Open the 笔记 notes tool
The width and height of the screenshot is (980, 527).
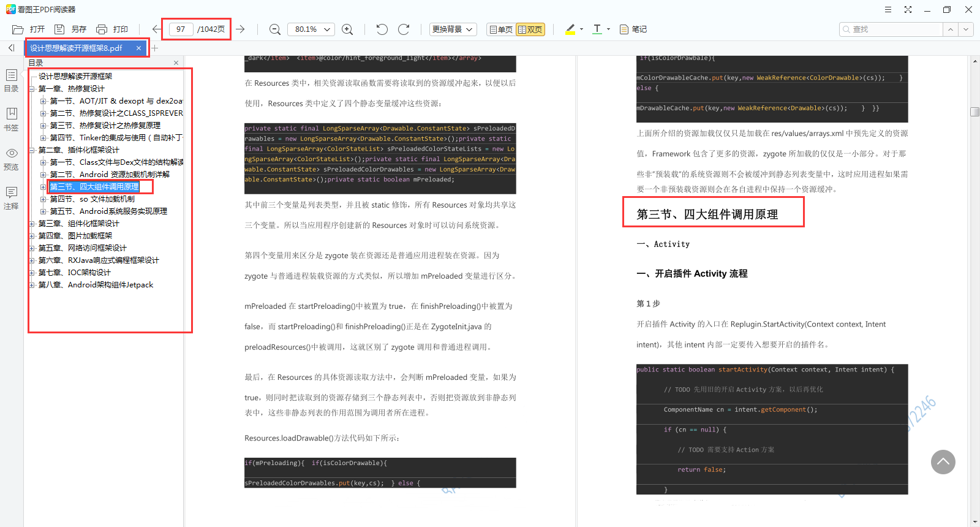pos(633,29)
